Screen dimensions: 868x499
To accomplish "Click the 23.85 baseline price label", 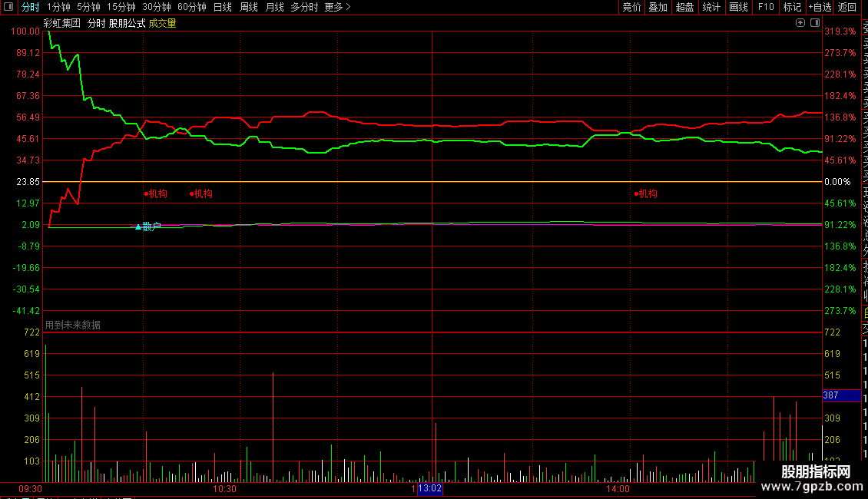I will click(28, 182).
